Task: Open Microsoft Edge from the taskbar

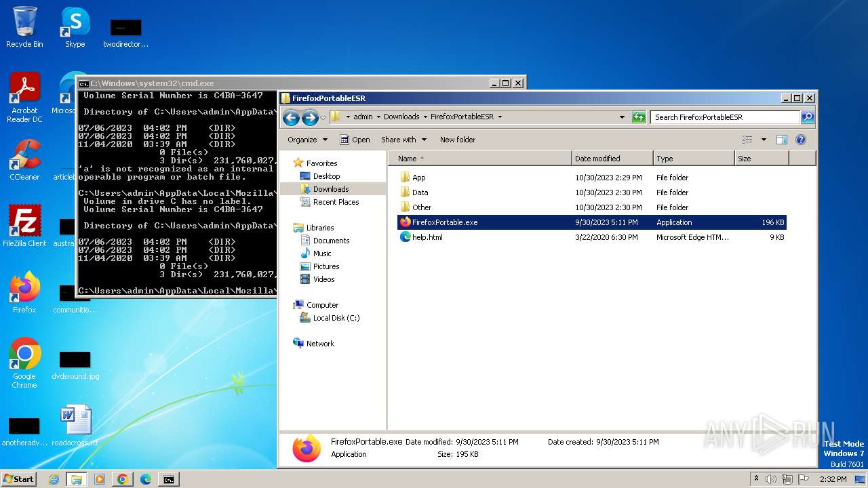Action: [145, 479]
